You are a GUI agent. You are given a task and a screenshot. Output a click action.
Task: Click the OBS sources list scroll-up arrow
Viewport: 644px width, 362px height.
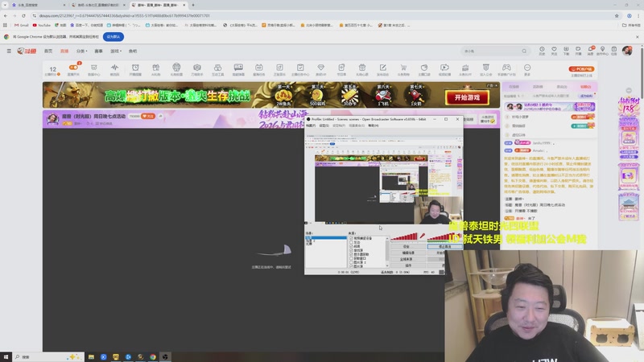coord(387,238)
